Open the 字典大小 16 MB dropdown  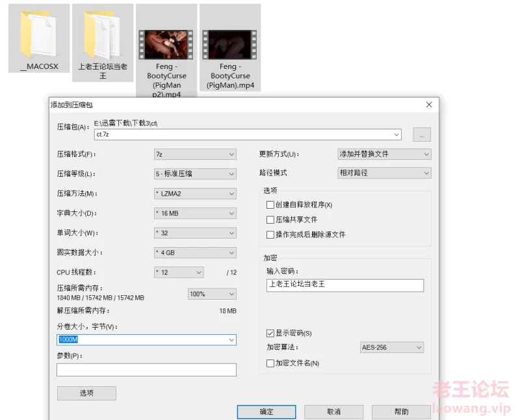click(x=195, y=213)
